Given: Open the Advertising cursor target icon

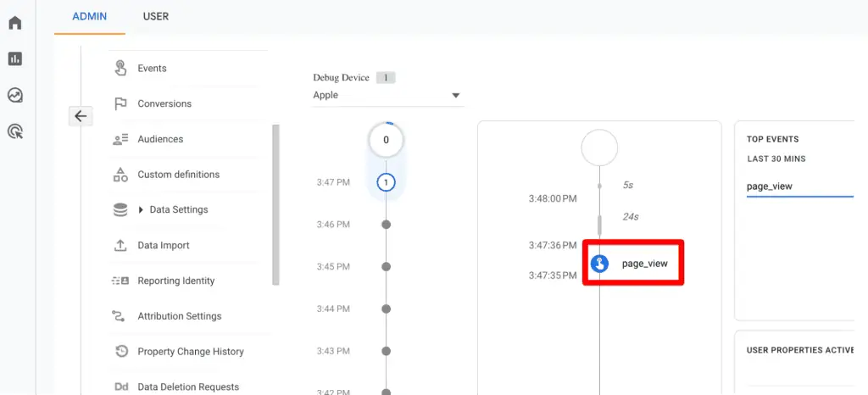Looking at the screenshot, I should 15,131.
